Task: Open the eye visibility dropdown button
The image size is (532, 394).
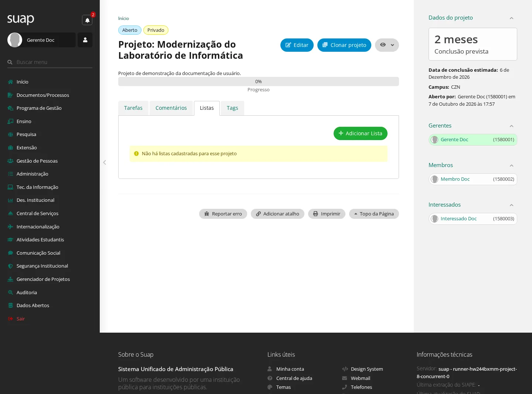Action: click(x=387, y=45)
